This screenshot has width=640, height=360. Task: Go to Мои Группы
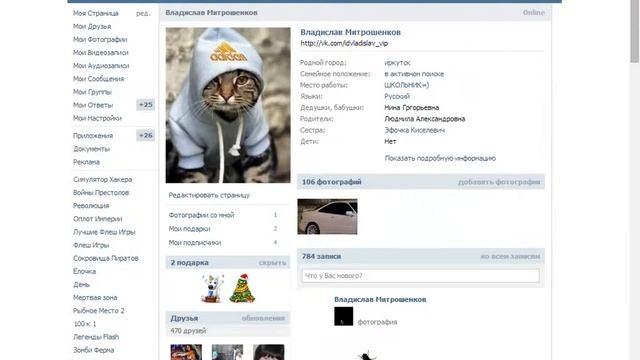[92, 92]
